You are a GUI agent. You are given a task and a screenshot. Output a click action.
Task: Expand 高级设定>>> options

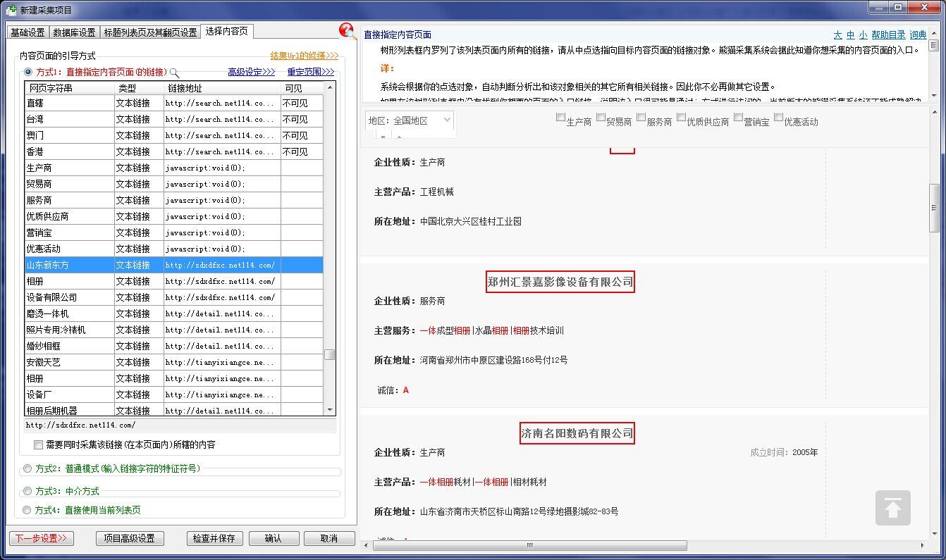click(x=251, y=72)
